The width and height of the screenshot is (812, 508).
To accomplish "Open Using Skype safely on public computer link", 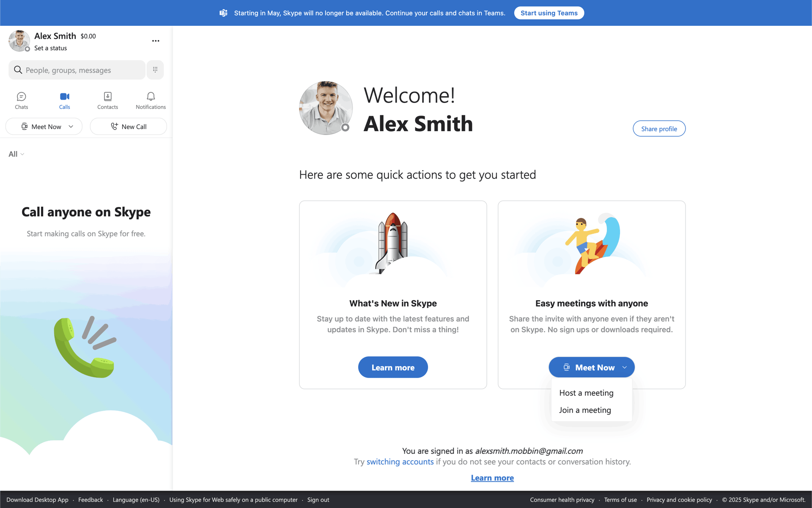I will point(233,500).
